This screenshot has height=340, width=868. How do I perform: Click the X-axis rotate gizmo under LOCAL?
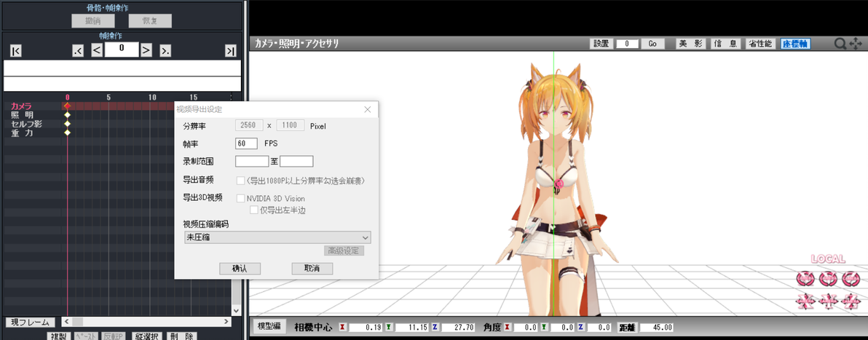pyautogui.click(x=805, y=279)
